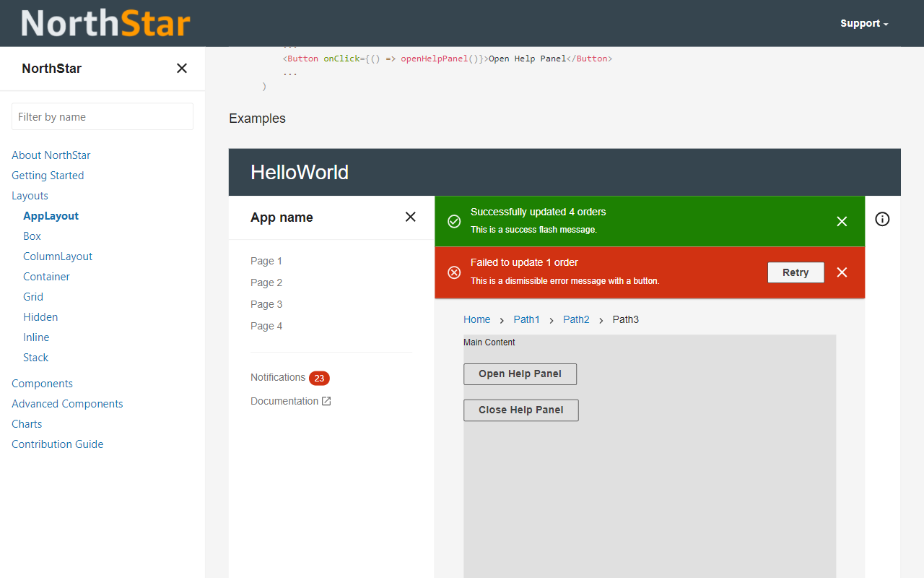Click the Filter by name field

tap(102, 116)
